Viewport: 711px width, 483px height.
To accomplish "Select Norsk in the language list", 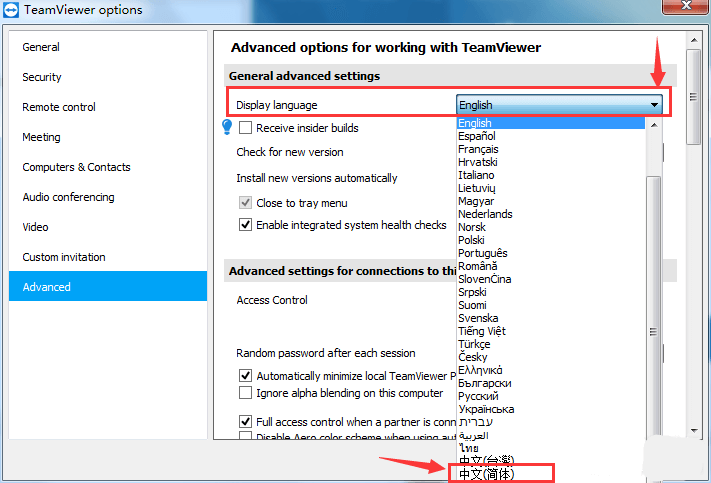I will click(x=550, y=227).
